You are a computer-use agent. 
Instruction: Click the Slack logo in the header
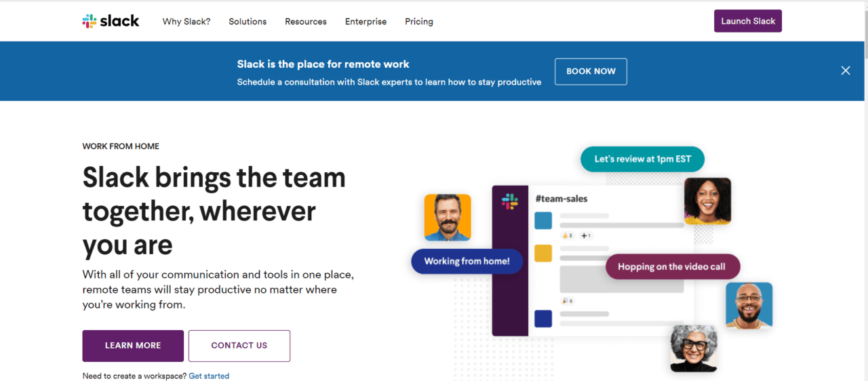click(111, 21)
